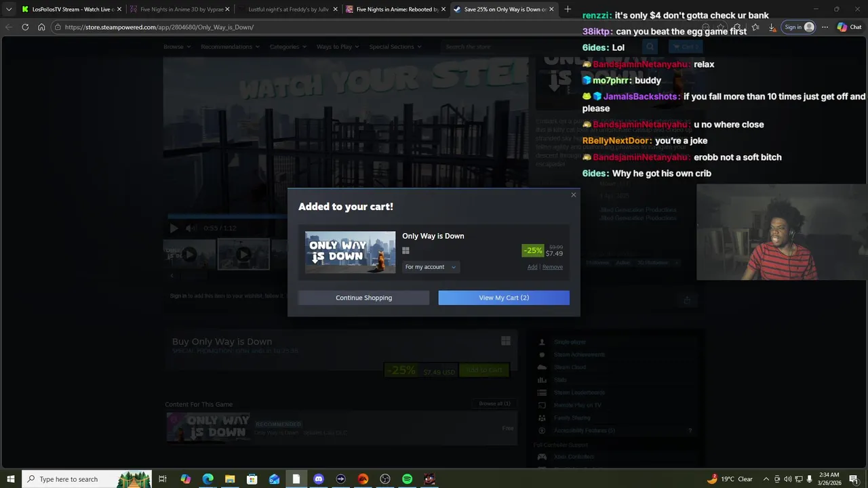Open browser downloads panel
The image size is (868, 488).
click(x=772, y=27)
